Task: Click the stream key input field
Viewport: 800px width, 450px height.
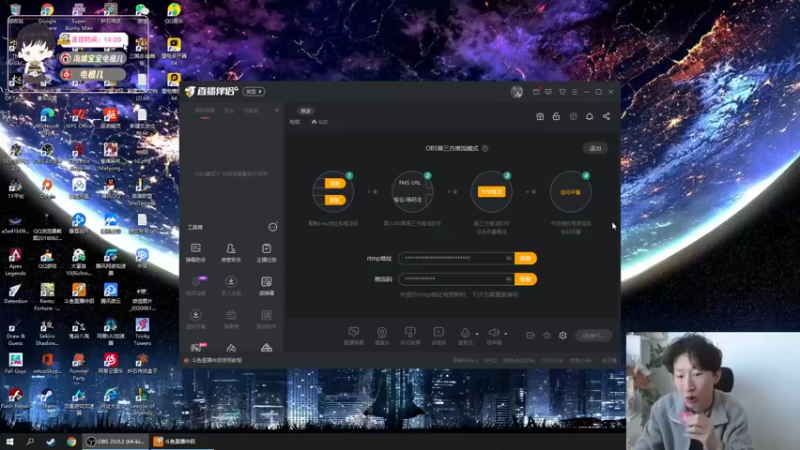Action: (456, 279)
